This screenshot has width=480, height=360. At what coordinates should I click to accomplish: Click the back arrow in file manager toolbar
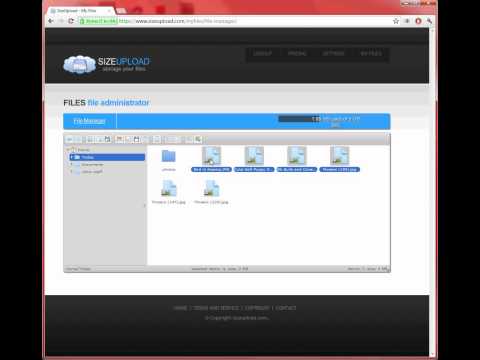[69, 139]
